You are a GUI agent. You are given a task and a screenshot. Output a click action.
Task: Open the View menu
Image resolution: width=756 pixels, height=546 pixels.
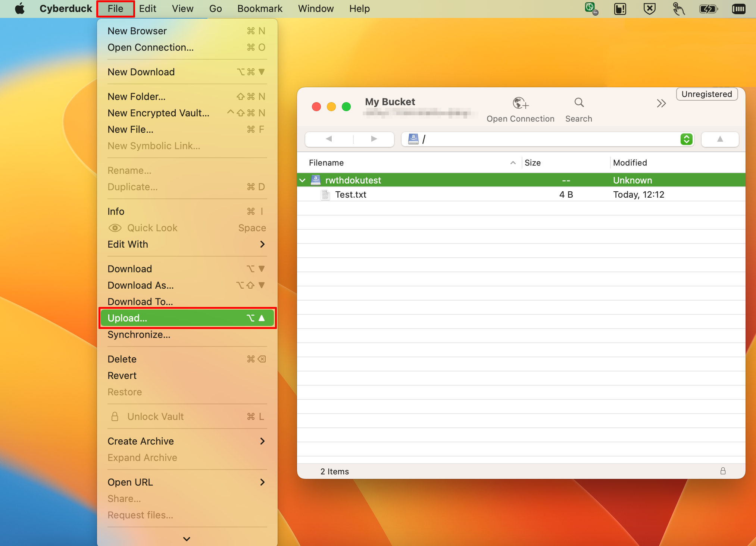coord(182,9)
